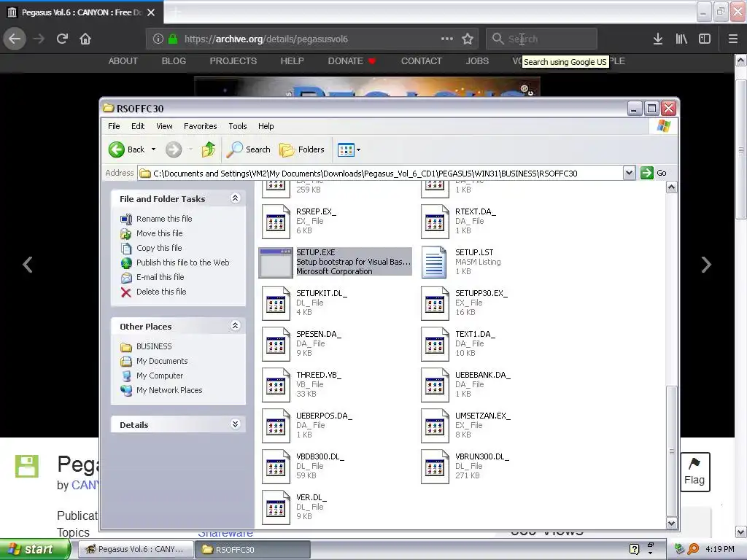Viewport: 747px width, 560px height.
Task: Open the BLOG link on archive.org
Action: tap(174, 61)
